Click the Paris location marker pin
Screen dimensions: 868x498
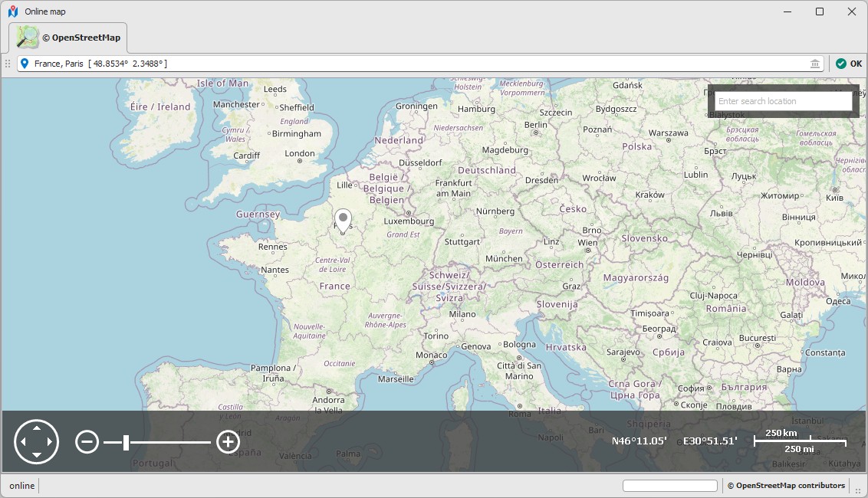[344, 220]
